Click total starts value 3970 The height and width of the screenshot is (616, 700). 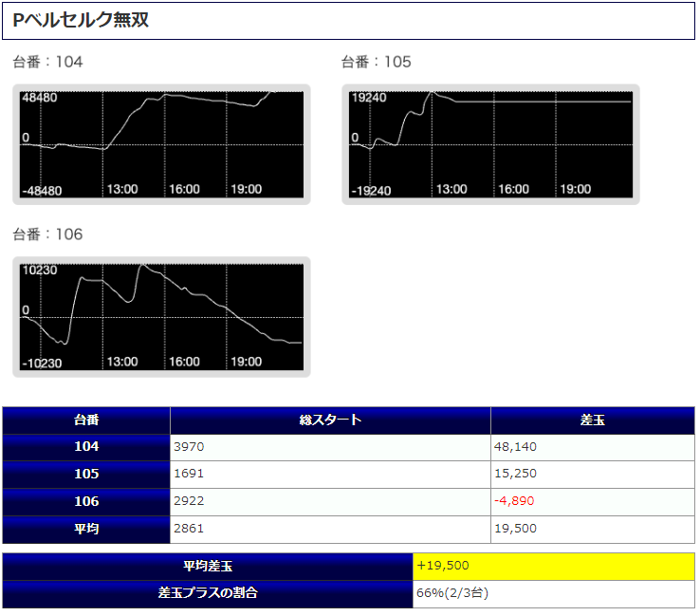[x=189, y=447]
